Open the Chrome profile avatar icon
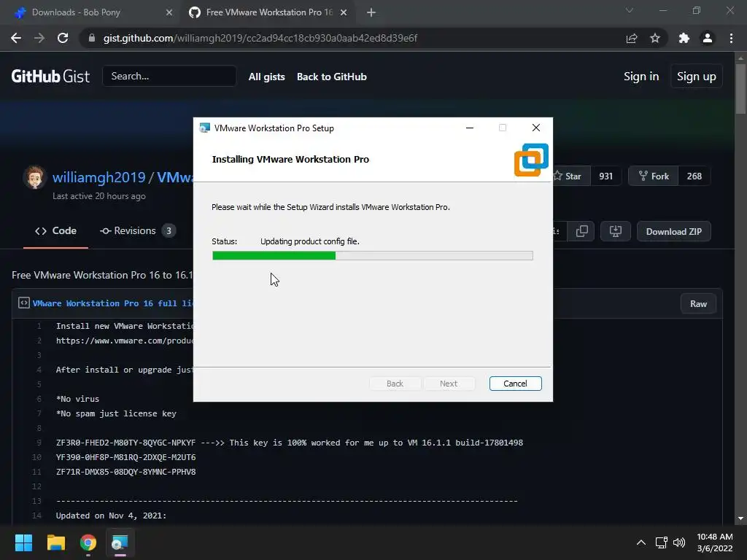747x560 pixels. [x=708, y=38]
